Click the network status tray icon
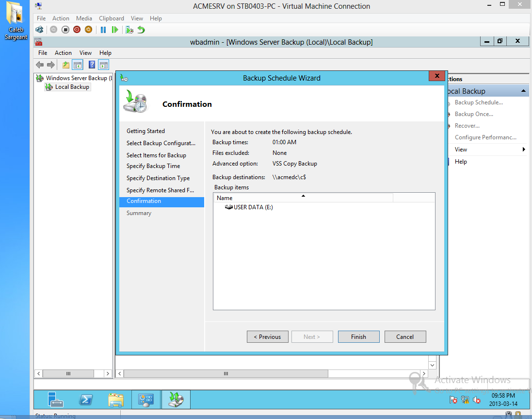This screenshot has width=532, height=419. tap(465, 400)
